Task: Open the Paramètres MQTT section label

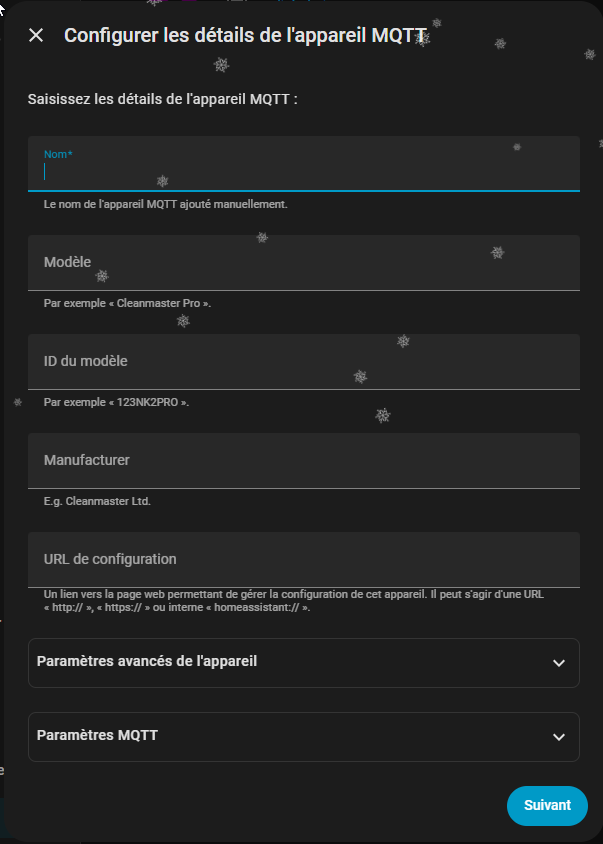Action: tap(97, 735)
